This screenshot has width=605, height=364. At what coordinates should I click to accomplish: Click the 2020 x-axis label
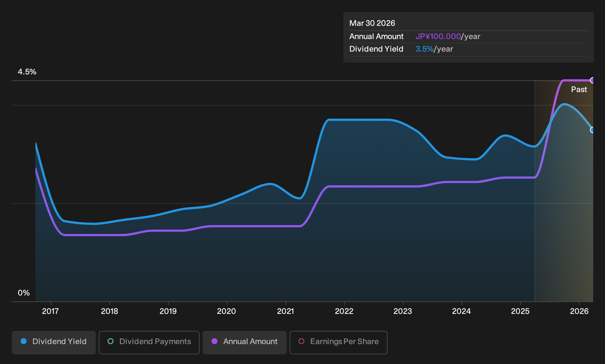click(x=227, y=311)
